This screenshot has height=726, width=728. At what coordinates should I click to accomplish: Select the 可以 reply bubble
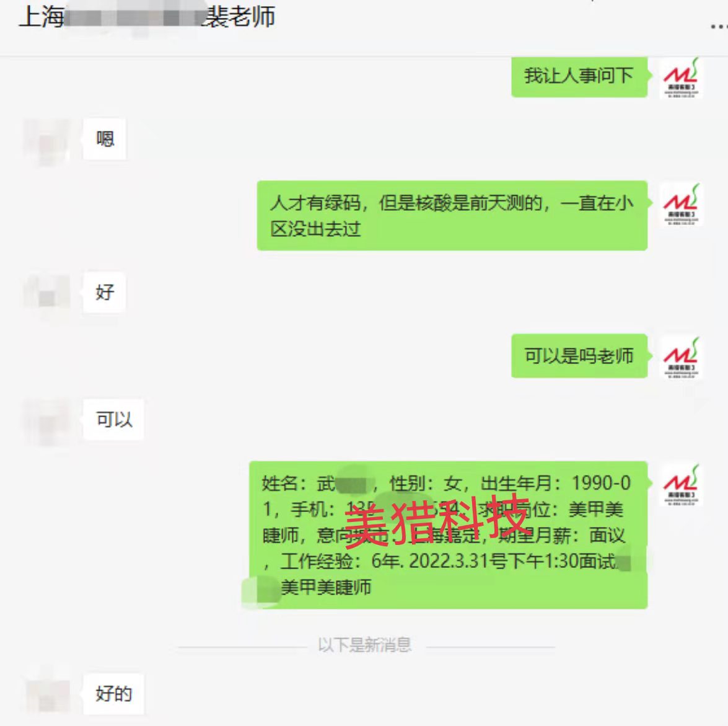114,420
